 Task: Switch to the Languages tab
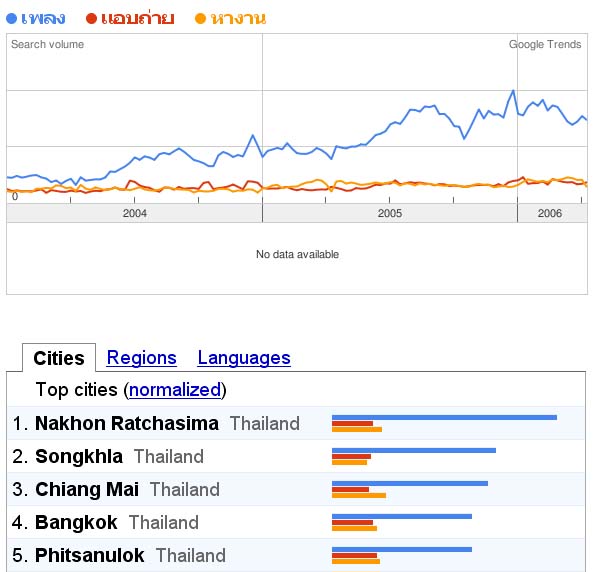pyautogui.click(x=244, y=358)
